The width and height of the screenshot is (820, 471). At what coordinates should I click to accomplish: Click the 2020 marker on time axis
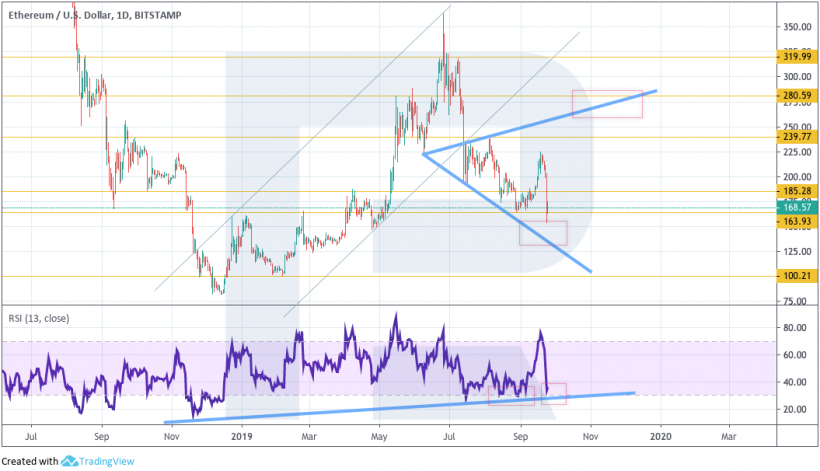point(660,436)
